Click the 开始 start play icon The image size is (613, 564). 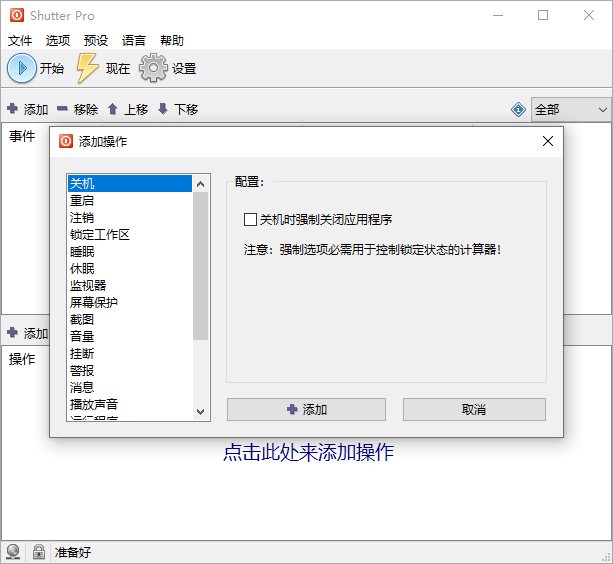21,68
